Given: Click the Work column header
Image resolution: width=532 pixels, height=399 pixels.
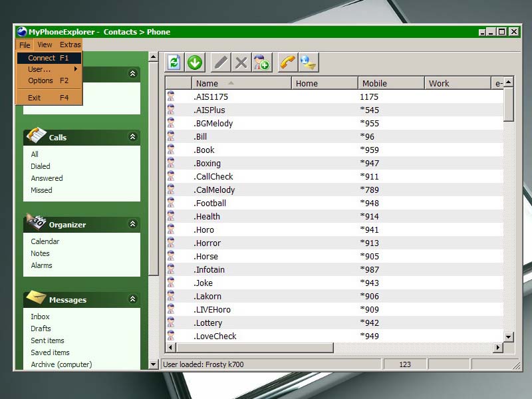Looking at the screenshot, I should [x=458, y=83].
